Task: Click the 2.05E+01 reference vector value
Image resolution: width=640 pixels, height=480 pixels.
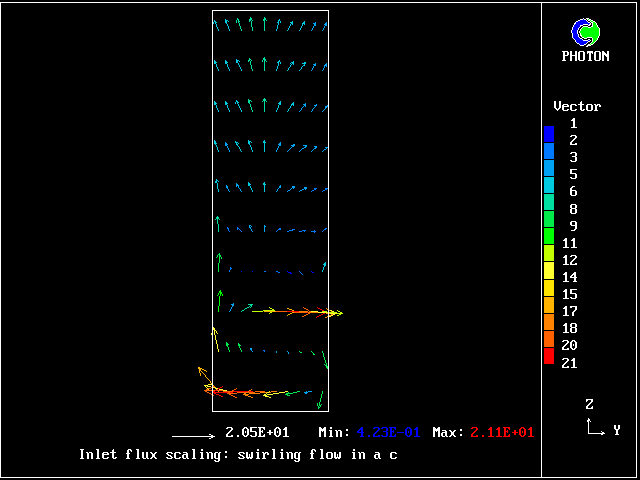Action: [257, 433]
